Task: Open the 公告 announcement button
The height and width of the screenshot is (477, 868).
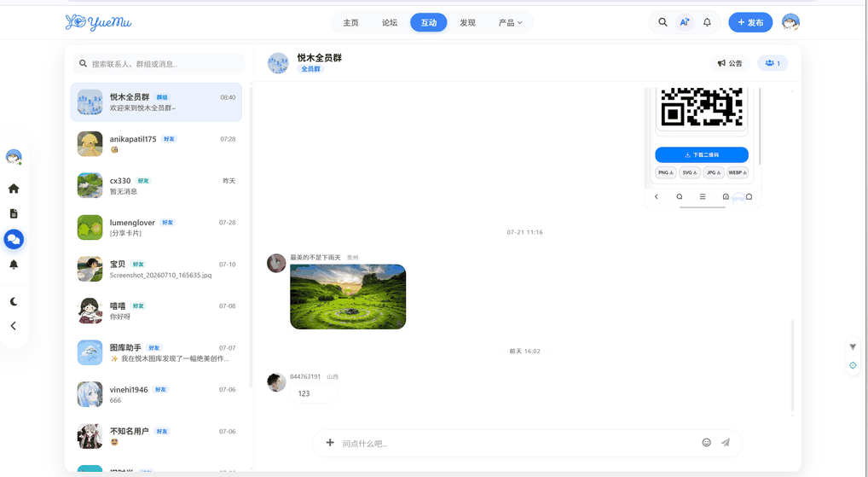Action: [x=730, y=63]
